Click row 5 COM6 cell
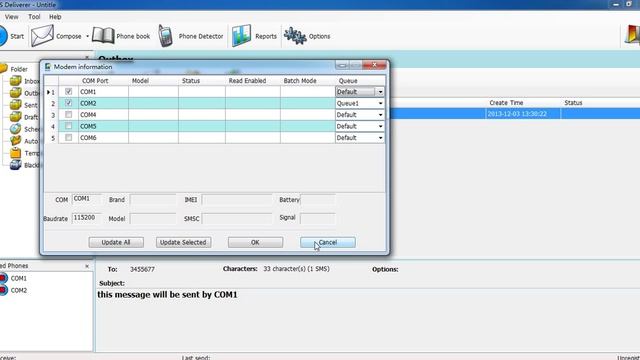Viewport: 640px width, 360px height. coord(104,138)
